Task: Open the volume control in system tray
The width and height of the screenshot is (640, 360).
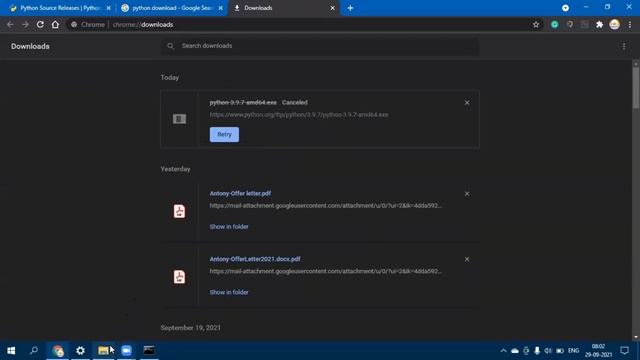Action: coord(548,351)
